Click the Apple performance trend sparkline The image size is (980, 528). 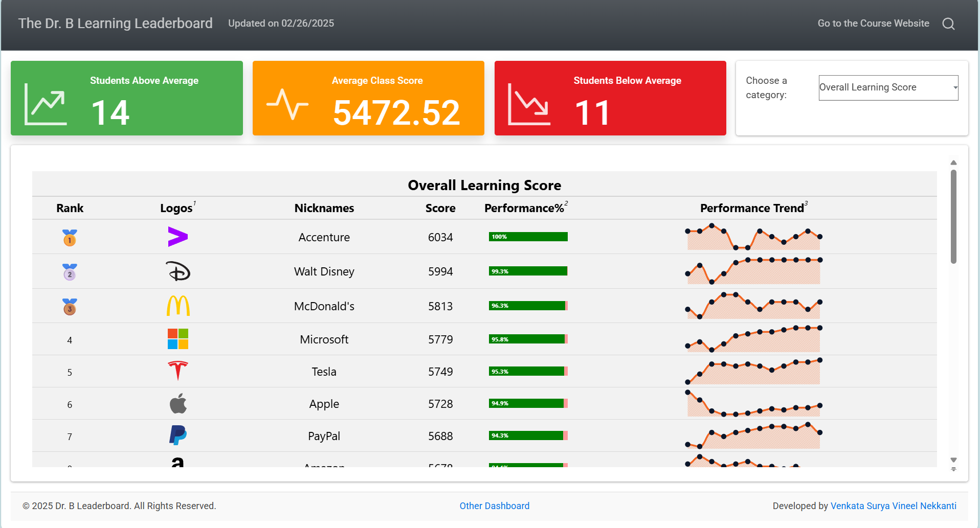(753, 403)
